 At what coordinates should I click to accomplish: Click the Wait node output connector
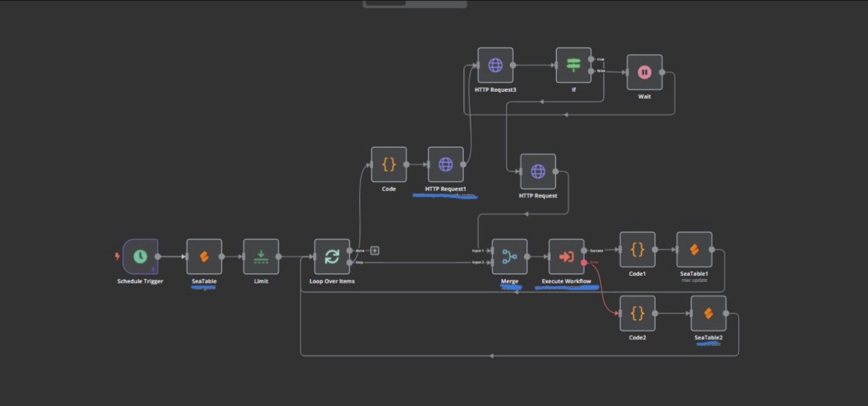pyautogui.click(x=662, y=72)
